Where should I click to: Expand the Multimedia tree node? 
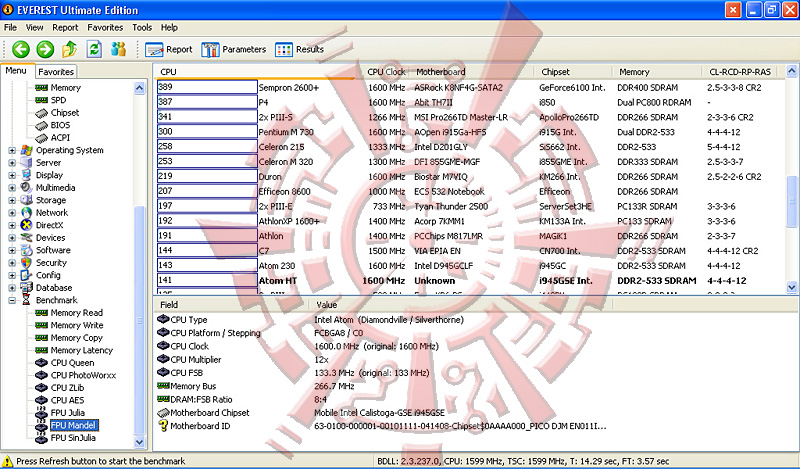[12, 188]
